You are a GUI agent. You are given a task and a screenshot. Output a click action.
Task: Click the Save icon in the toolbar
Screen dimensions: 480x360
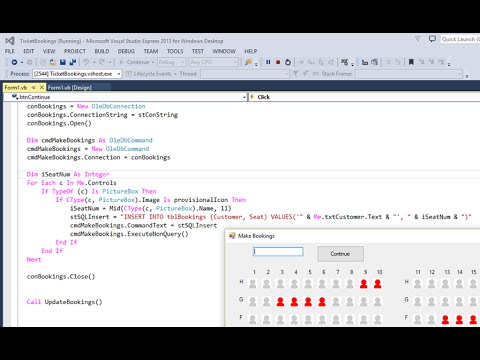coord(62,62)
